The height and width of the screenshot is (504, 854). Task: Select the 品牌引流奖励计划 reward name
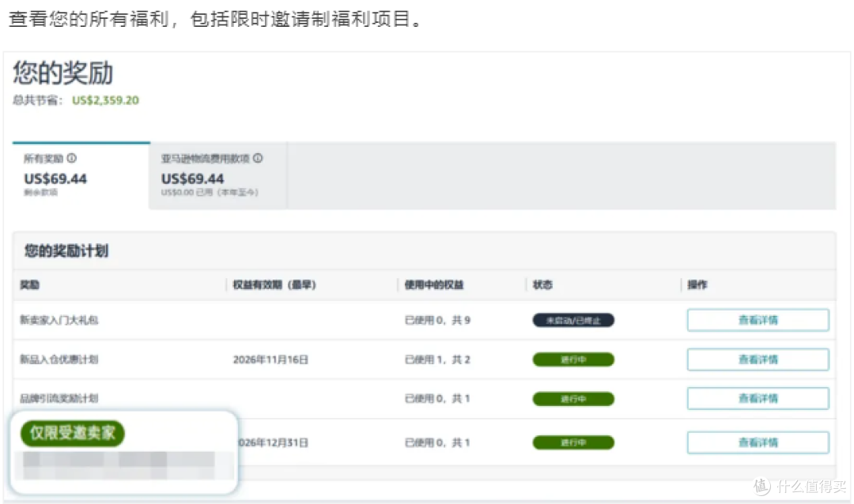59,398
